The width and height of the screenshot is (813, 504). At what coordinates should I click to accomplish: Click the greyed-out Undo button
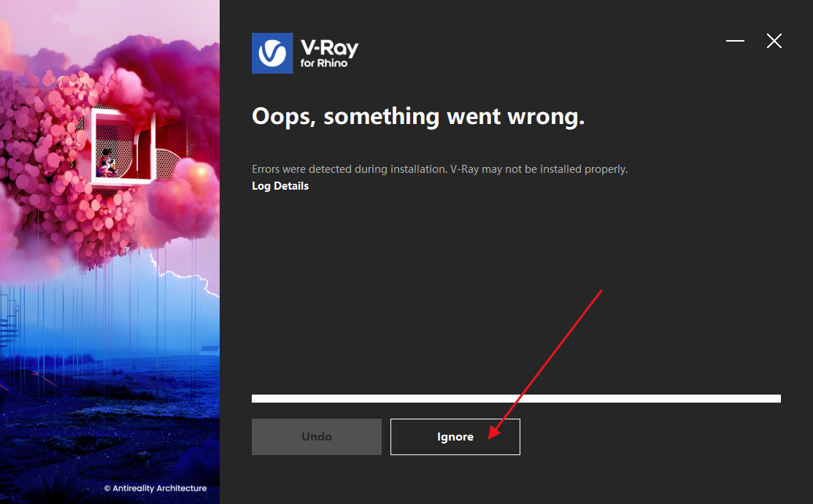coord(317,437)
